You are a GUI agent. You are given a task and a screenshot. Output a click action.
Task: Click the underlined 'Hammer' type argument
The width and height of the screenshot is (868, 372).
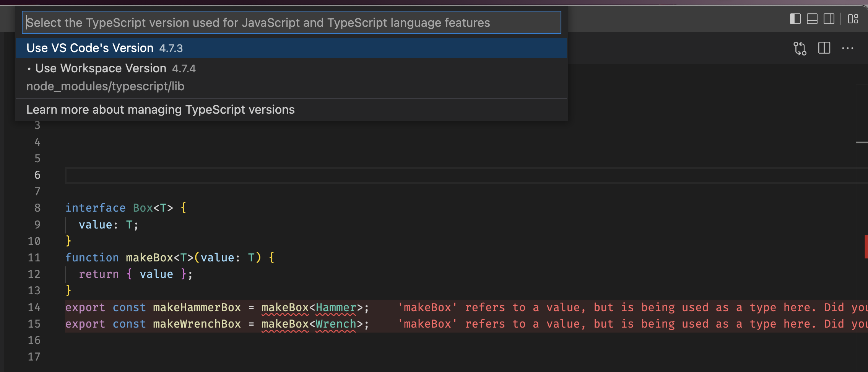point(336,307)
